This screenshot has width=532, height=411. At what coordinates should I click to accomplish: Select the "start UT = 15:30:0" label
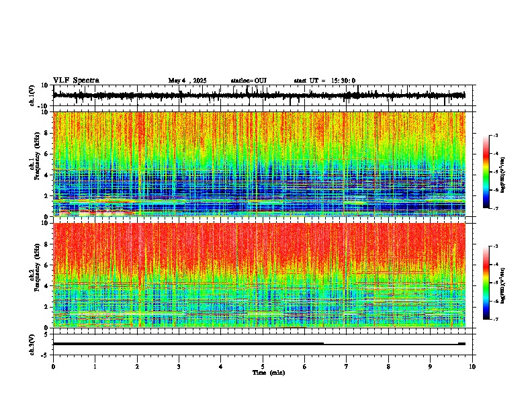[324, 81]
